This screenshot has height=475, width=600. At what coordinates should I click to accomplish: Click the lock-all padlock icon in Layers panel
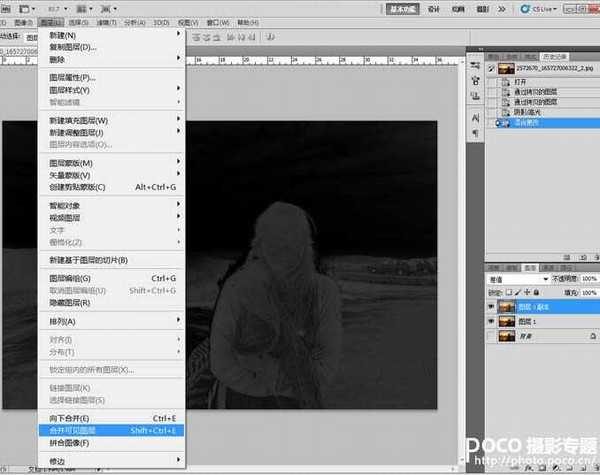pos(537,293)
